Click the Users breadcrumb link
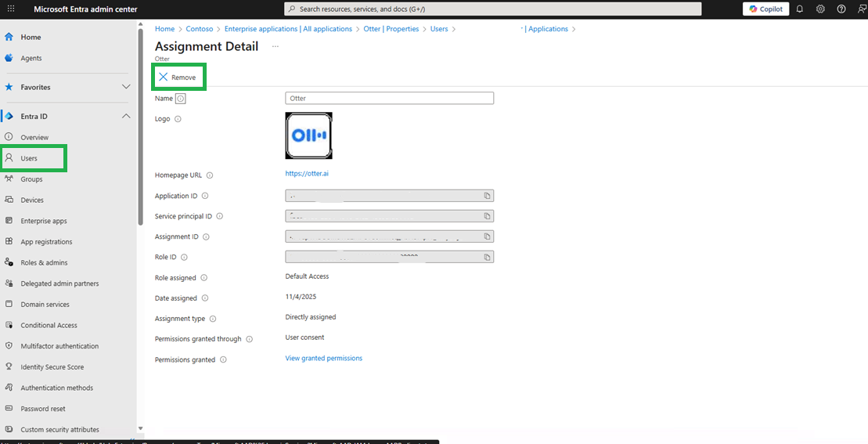Screen dimensions: 868x444 (439, 29)
